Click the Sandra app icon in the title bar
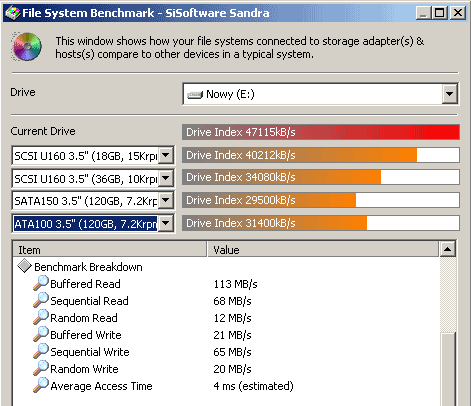Screen dimensions: 471x406 click(x=13, y=13)
